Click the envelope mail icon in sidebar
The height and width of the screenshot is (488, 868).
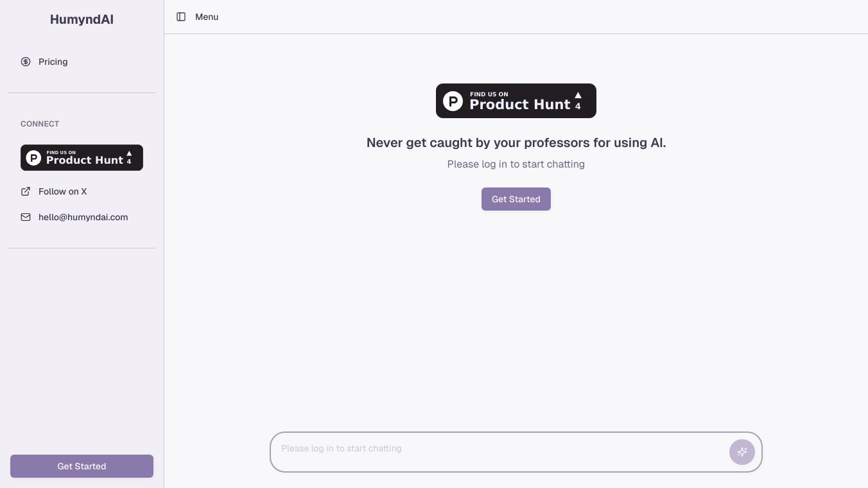coord(26,217)
